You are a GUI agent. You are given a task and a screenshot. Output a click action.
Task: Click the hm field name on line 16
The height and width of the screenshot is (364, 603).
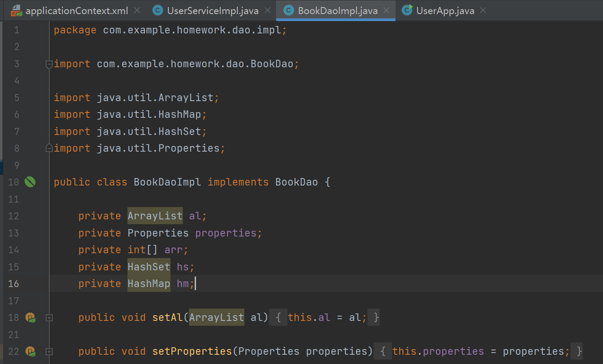click(182, 284)
